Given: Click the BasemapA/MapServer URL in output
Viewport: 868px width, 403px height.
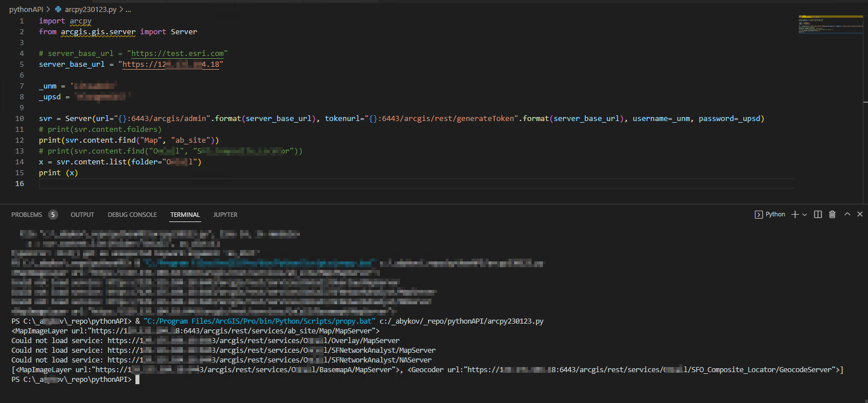Looking at the screenshot, I should pyautogui.click(x=246, y=370).
